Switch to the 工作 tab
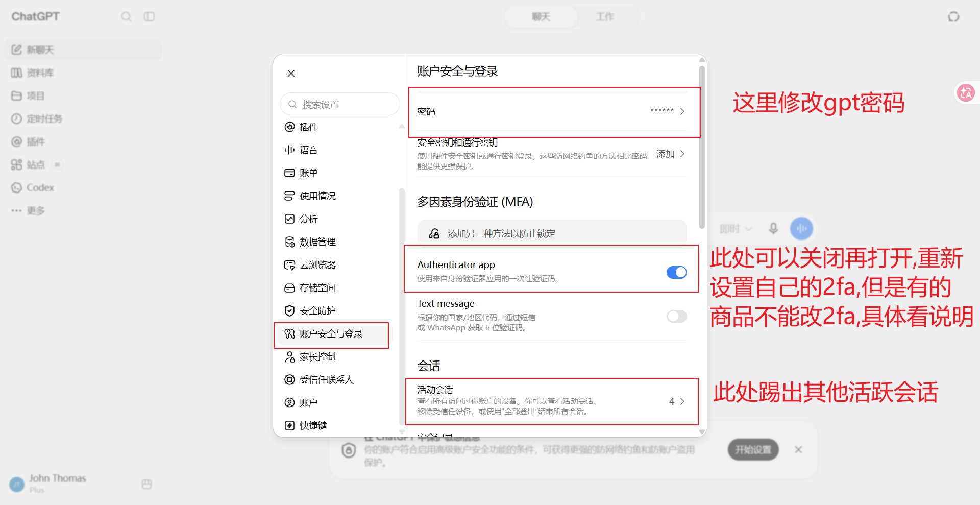980x505 pixels. (x=605, y=17)
